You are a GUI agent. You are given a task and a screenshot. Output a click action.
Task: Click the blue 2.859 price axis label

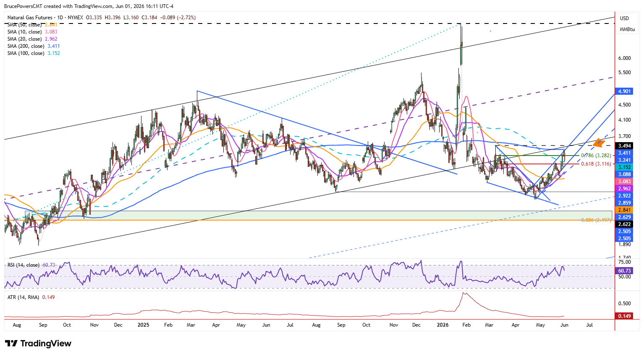(x=624, y=203)
